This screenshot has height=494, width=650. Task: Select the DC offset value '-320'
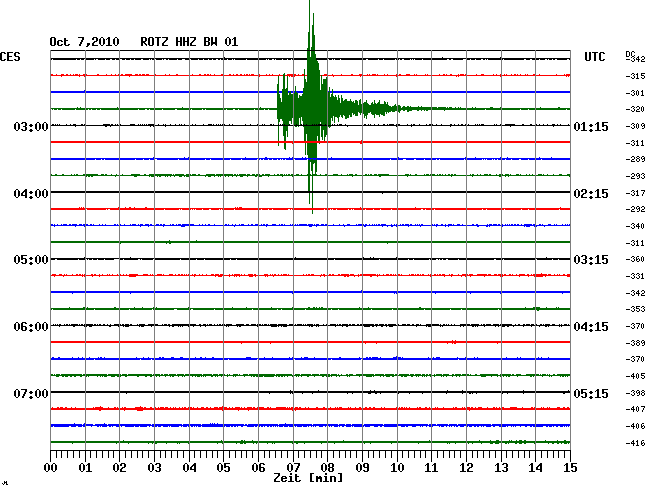[635, 109]
